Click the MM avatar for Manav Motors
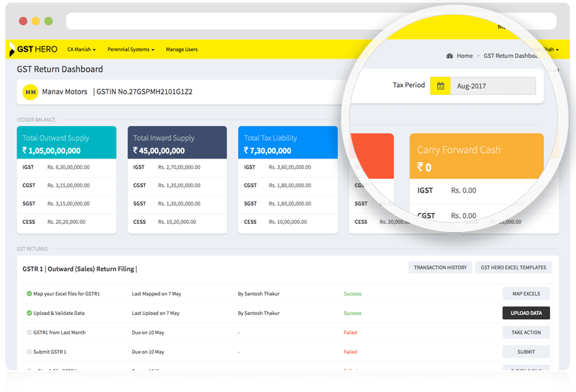The image size is (576, 392). (31, 92)
